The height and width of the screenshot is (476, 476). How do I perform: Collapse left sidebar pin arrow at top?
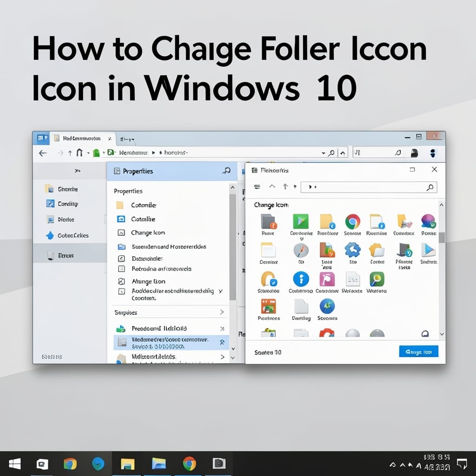point(78,171)
